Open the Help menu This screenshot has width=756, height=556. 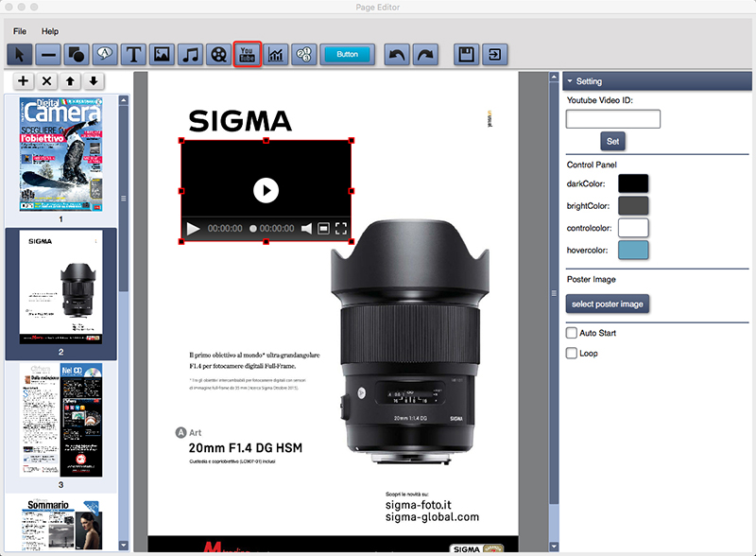pos(49,31)
